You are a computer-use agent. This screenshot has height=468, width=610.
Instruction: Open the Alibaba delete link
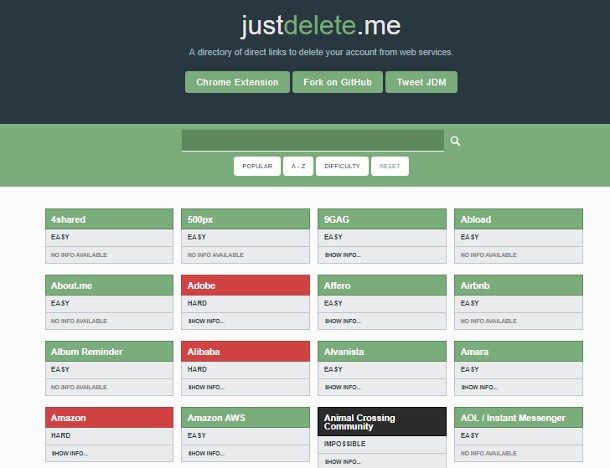tap(245, 351)
